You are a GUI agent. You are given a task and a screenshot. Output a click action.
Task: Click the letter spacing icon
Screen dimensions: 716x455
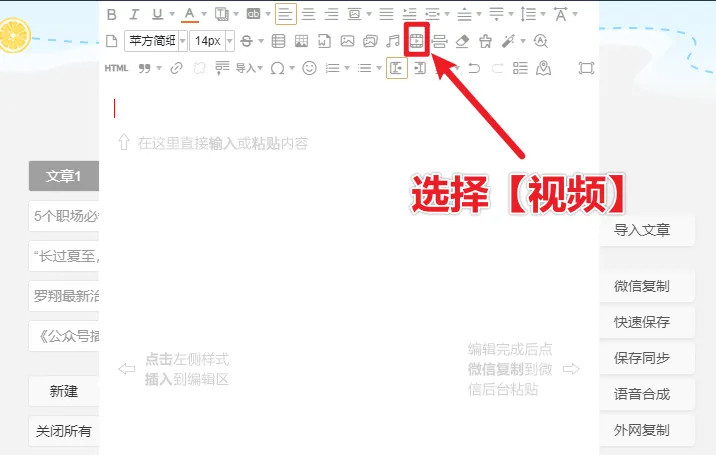pos(561,14)
